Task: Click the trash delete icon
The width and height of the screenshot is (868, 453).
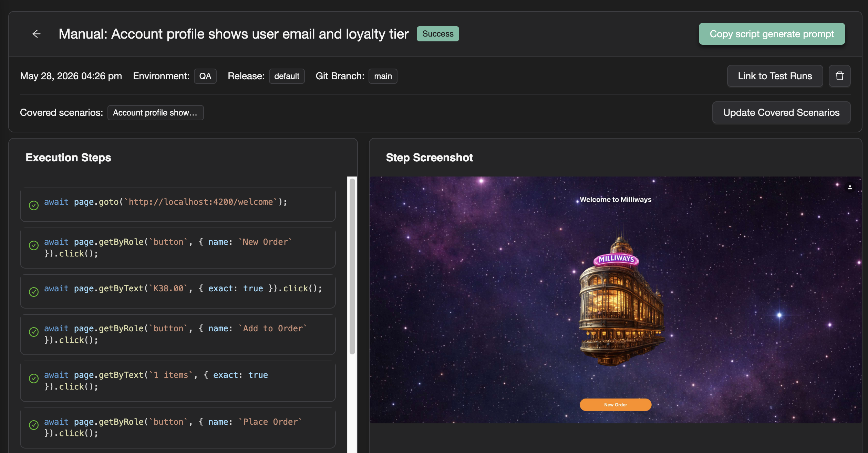Action: pyautogui.click(x=839, y=76)
